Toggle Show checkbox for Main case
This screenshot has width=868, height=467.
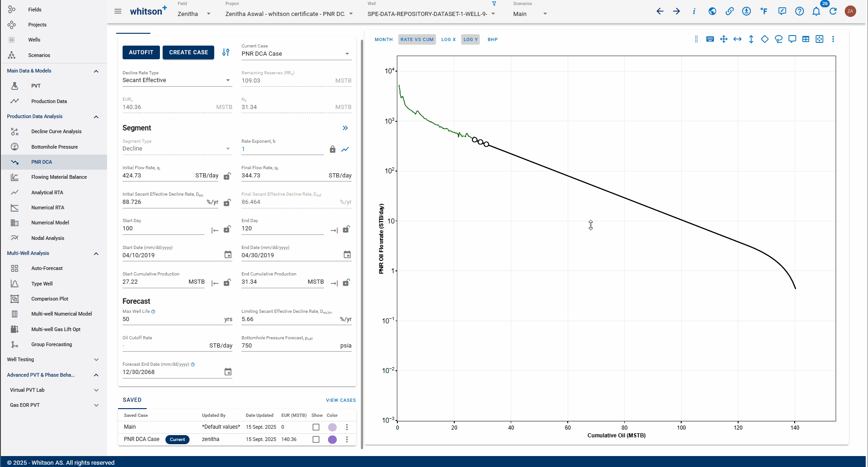(x=316, y=427)
